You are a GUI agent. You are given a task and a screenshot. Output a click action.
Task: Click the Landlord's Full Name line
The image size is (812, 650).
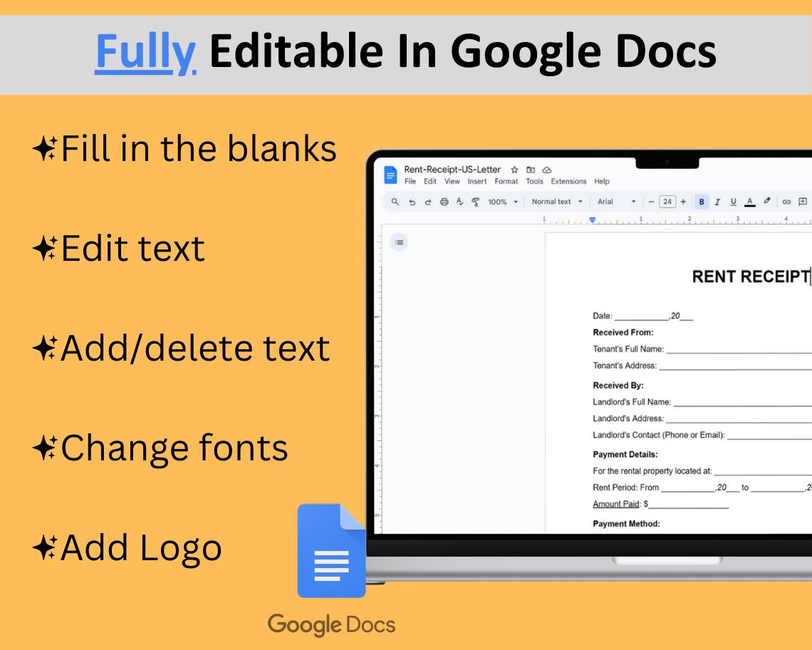coord(702,402)
